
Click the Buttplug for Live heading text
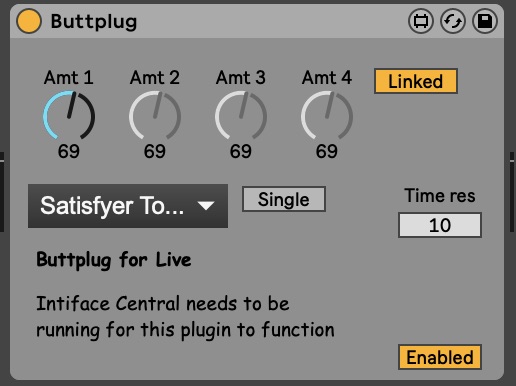[114, 260]
